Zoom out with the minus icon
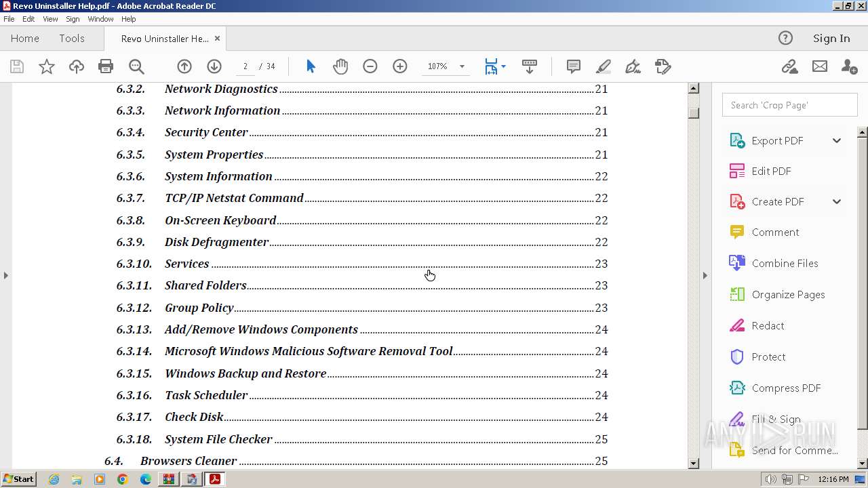The height and width of the screenshot is (488, 868). (370, 66)
